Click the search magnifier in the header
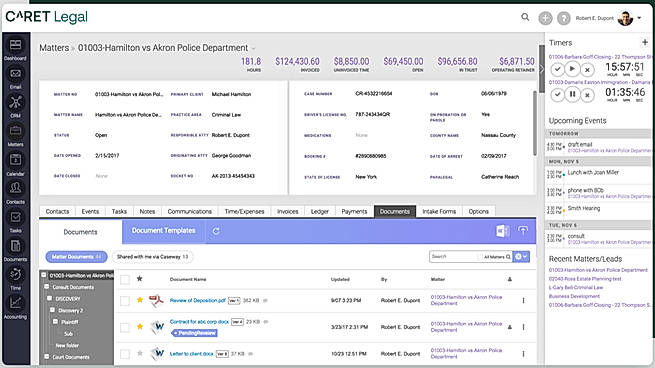655x368 pixels. click(x=525, y=17)
